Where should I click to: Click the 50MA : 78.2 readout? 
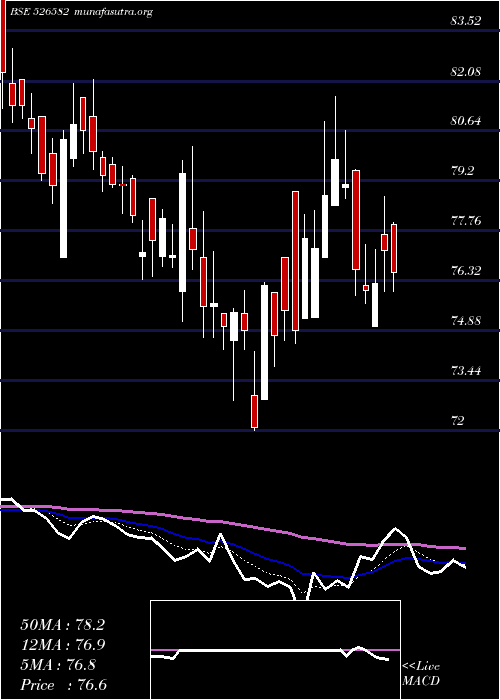coord(63,625)
